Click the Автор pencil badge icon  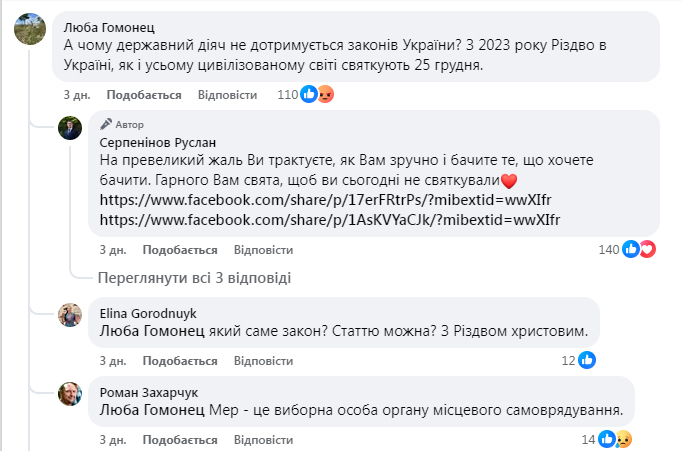[107, 125]
